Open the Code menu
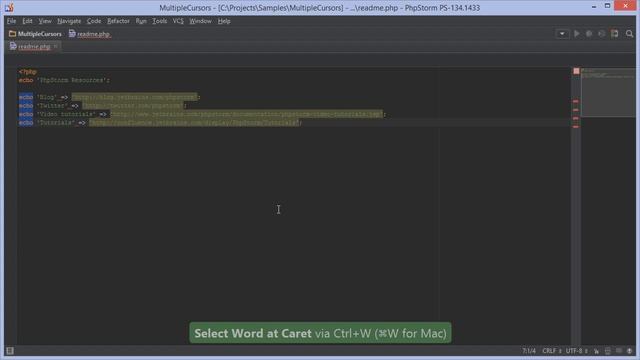 click(x=93, y=21)
